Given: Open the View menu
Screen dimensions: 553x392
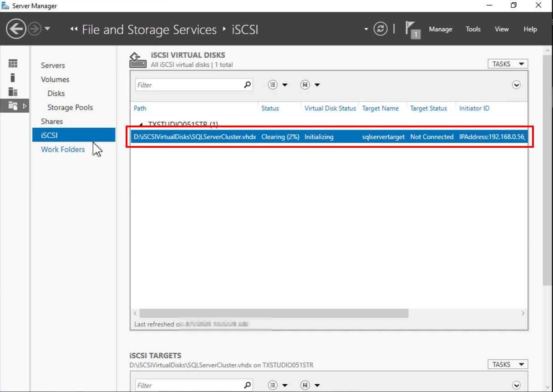Looking at the screenshot, I should coord(502,29).
